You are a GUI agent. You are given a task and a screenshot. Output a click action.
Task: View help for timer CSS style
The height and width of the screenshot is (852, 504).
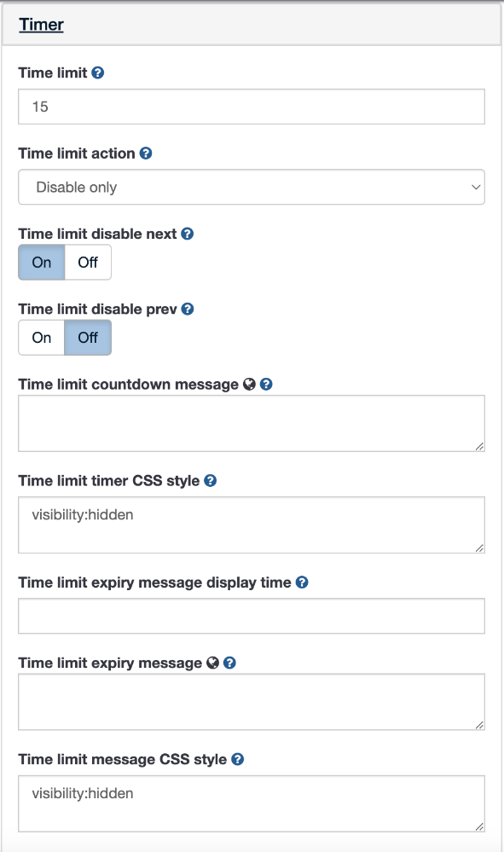pyautogui.click(x=210, y=481)
